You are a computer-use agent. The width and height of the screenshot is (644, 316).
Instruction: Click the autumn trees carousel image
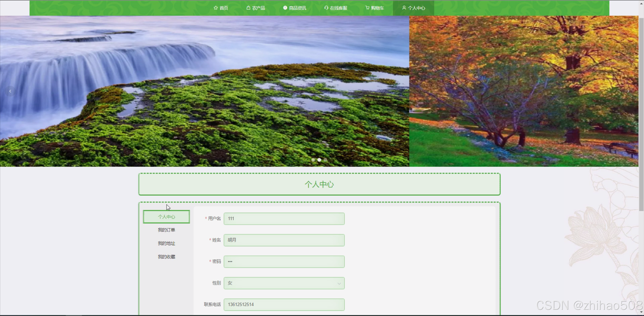coord(524,91)
